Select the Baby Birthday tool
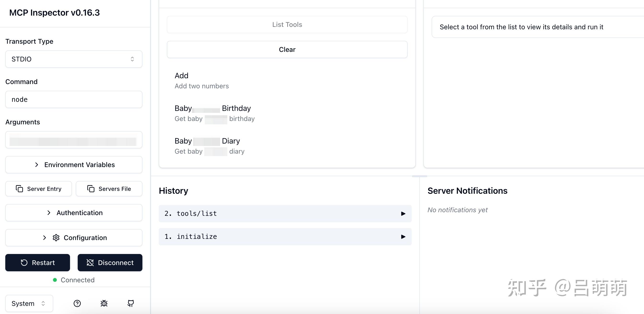Viewport: 644px width, 314px height. 287,113
